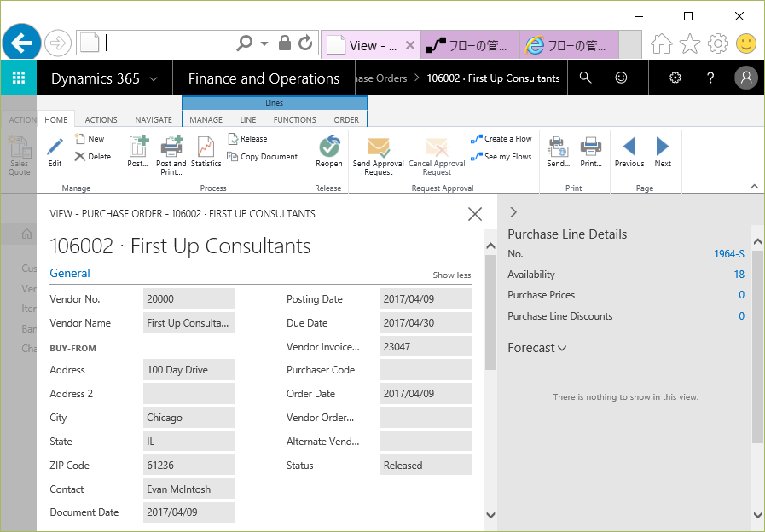Click the Purchase Prices value 0
765x532 pixels.
pos(741,295)
